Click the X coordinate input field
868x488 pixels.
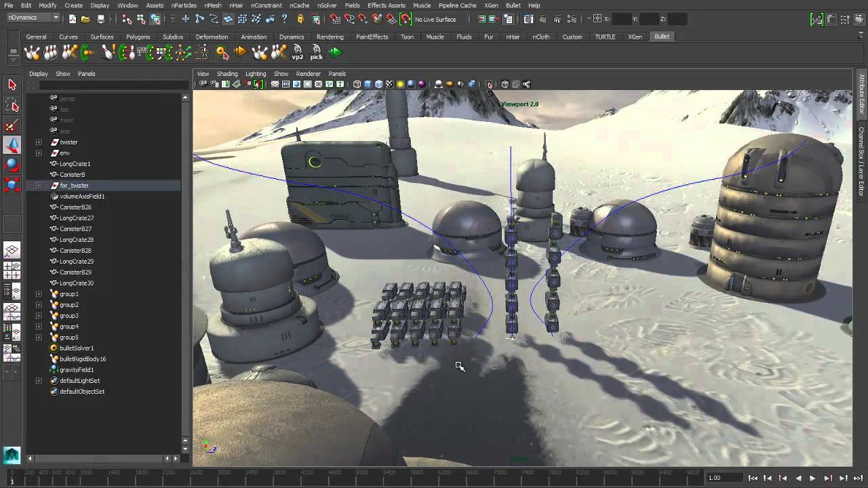[622, 20]
